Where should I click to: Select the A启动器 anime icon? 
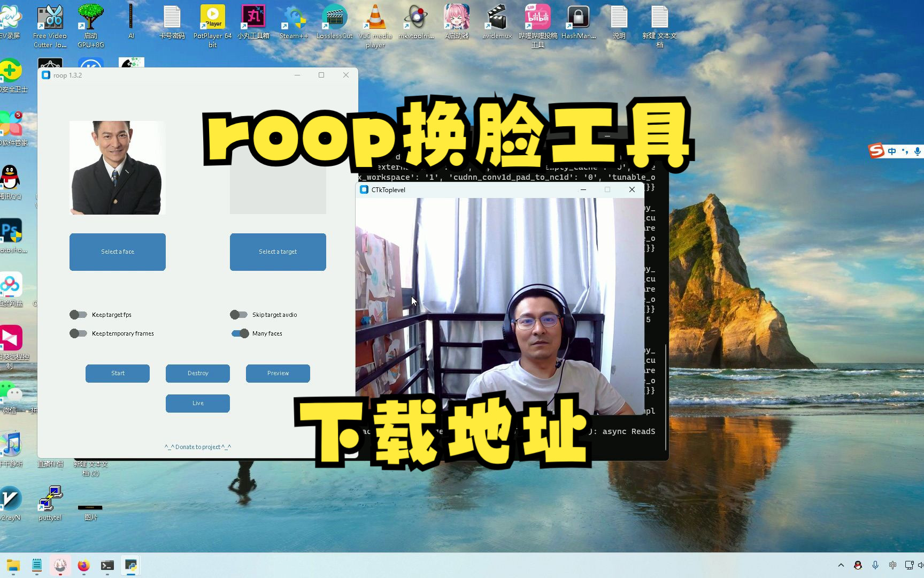pos(457,21)
